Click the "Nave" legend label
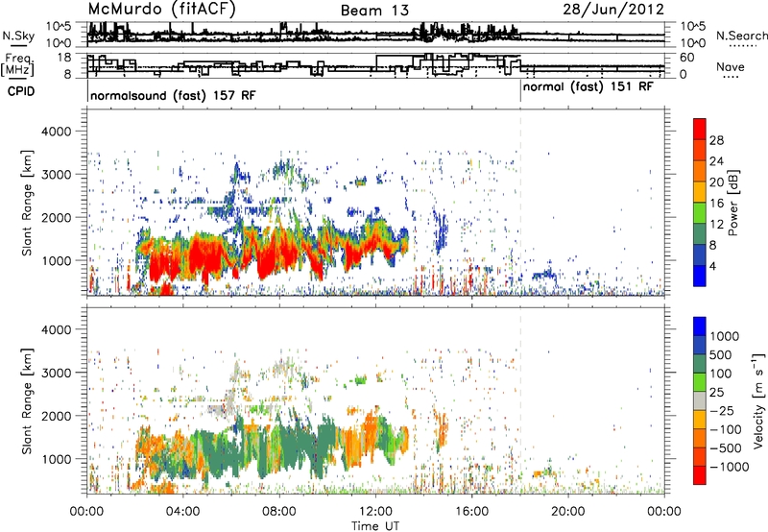 tap(730, 66)
